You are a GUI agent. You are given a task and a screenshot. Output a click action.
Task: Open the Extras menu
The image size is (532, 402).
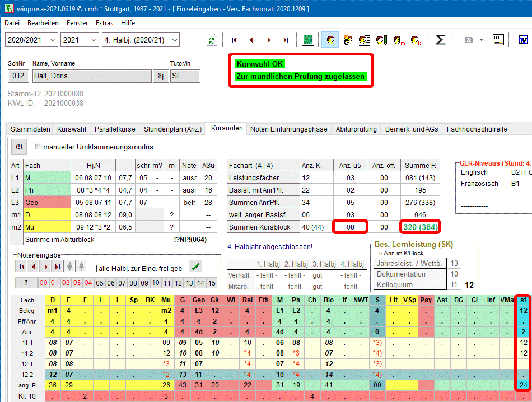click(104, 23)
